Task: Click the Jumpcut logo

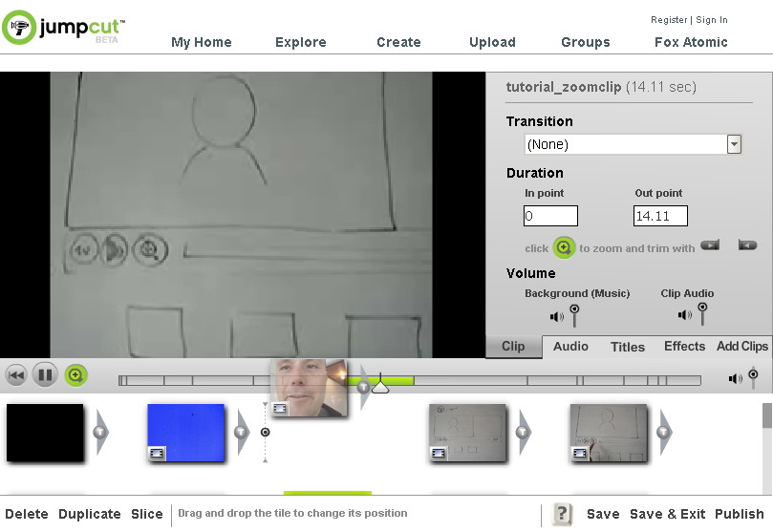Action: tap(63, 29)
